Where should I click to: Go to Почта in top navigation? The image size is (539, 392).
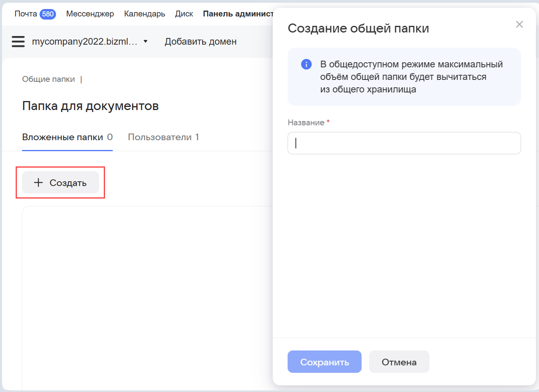25,14
